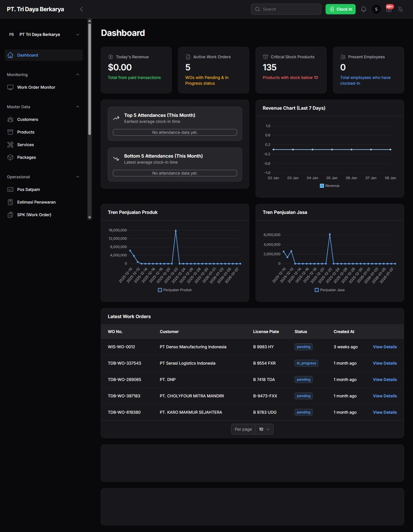
Task: Open the PT Tri Daya Berkarya company switcher
Action: [44, 34]
